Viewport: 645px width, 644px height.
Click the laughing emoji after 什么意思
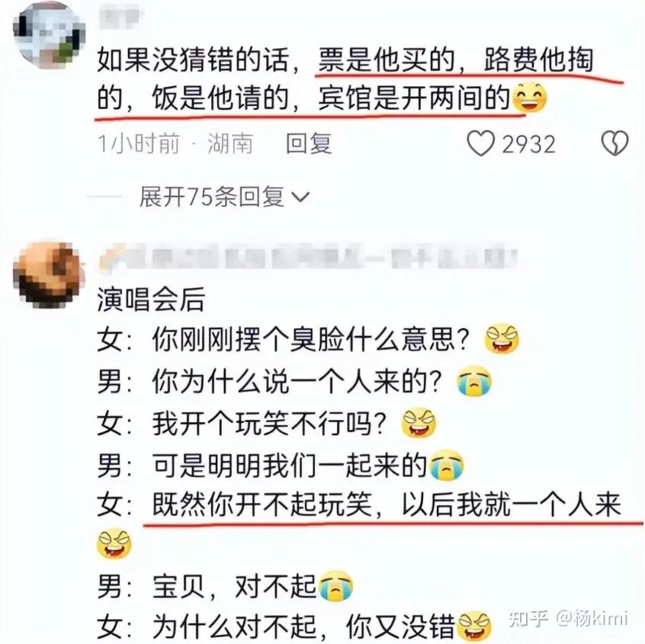click(x=502, y=340)
